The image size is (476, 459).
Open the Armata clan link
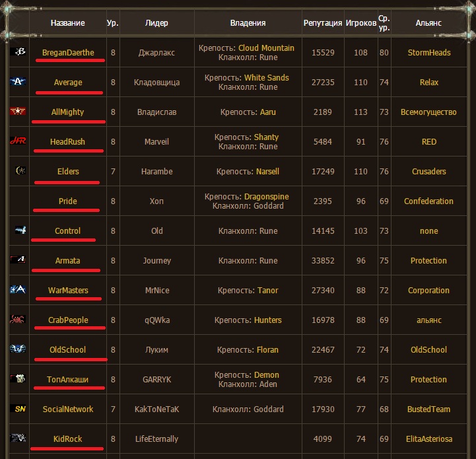click(68, 261)
